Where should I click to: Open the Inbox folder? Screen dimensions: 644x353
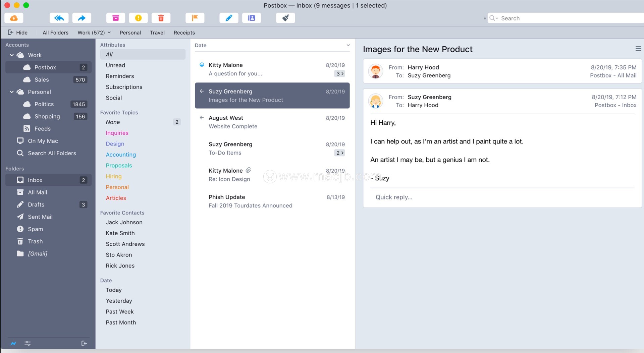click(x=48, y=180)
